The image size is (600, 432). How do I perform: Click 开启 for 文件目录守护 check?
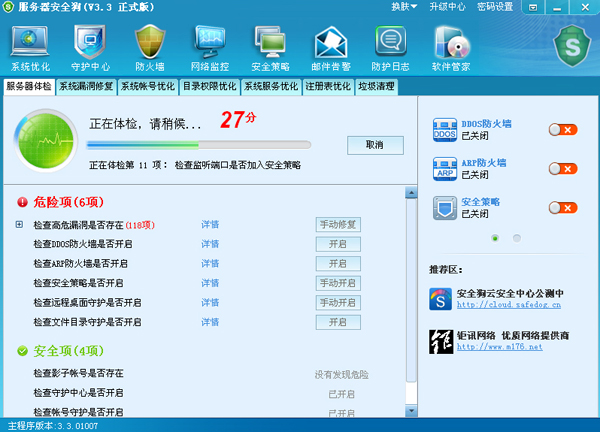[338, 322]
